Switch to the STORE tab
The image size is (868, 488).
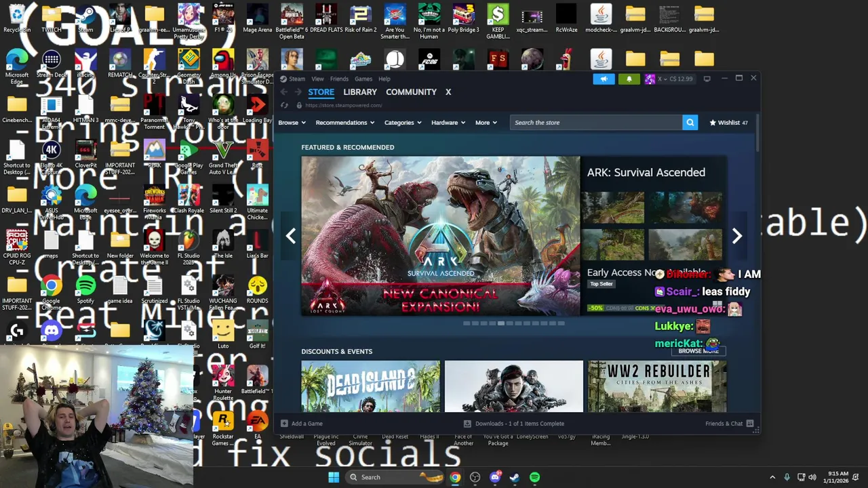coord(321,92)
